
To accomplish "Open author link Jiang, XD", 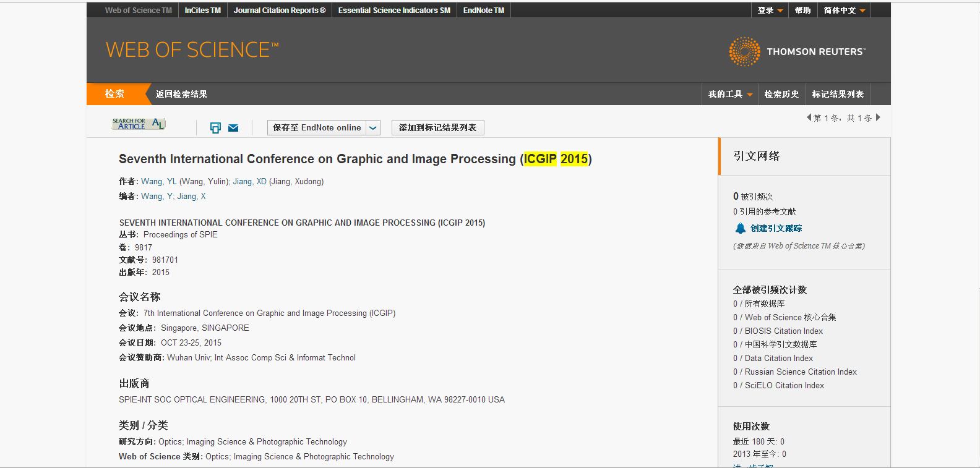I will point(250,182).
